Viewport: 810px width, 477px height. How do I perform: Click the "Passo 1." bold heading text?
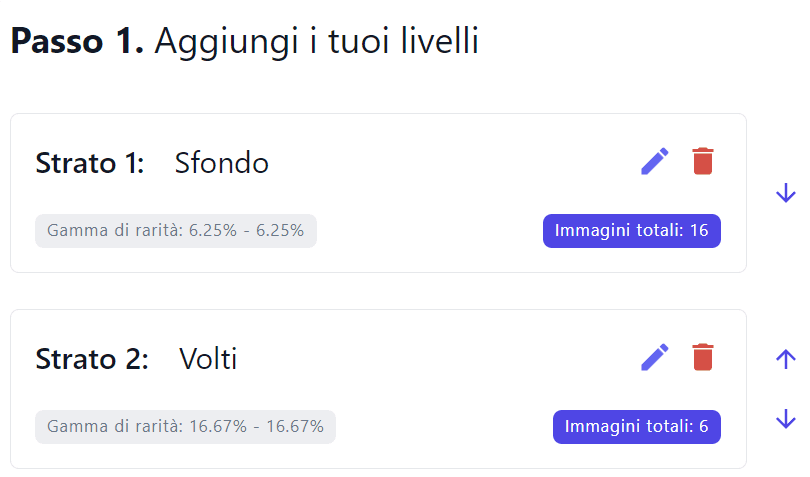[77, 40]
